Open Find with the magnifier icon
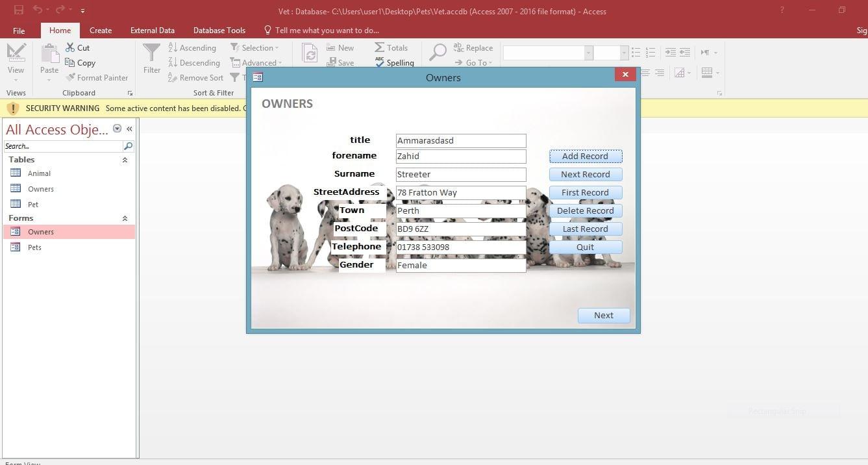 point(438,52)
